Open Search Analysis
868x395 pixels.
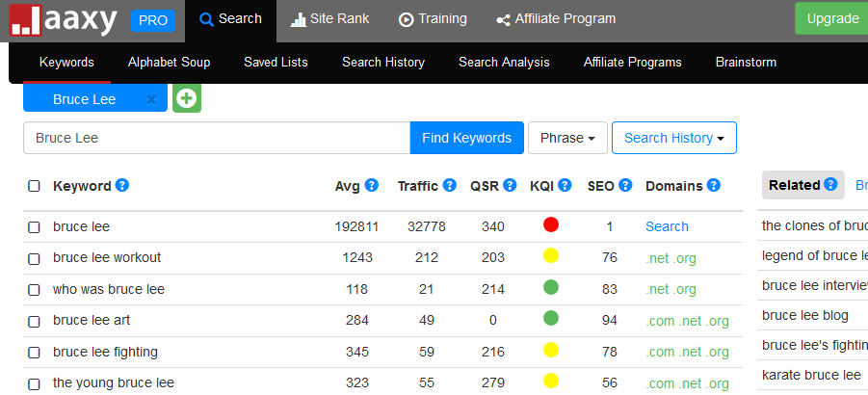504,62
